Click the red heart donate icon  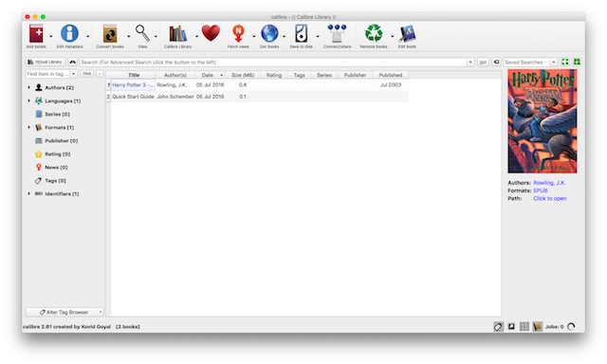coord(211,33)
